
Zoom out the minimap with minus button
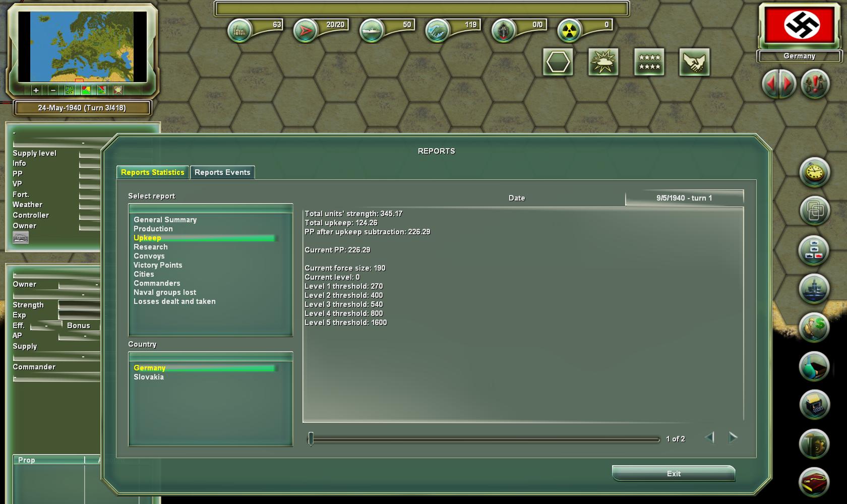[52, 90]
